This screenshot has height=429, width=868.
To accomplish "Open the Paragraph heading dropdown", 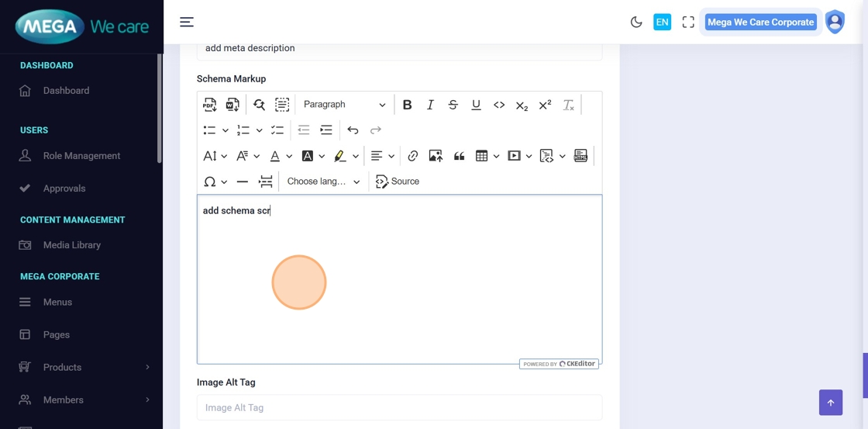I will pyautogui.click(x=343, y=105).
